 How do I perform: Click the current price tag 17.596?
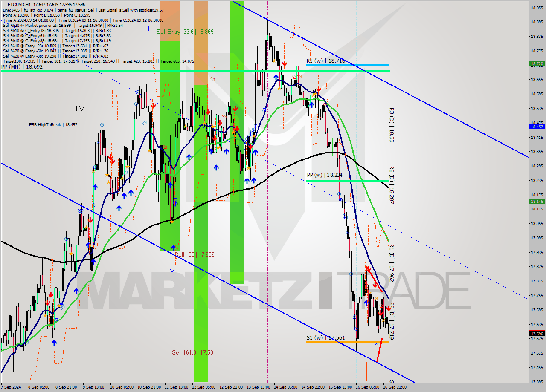tap(537, 334)
